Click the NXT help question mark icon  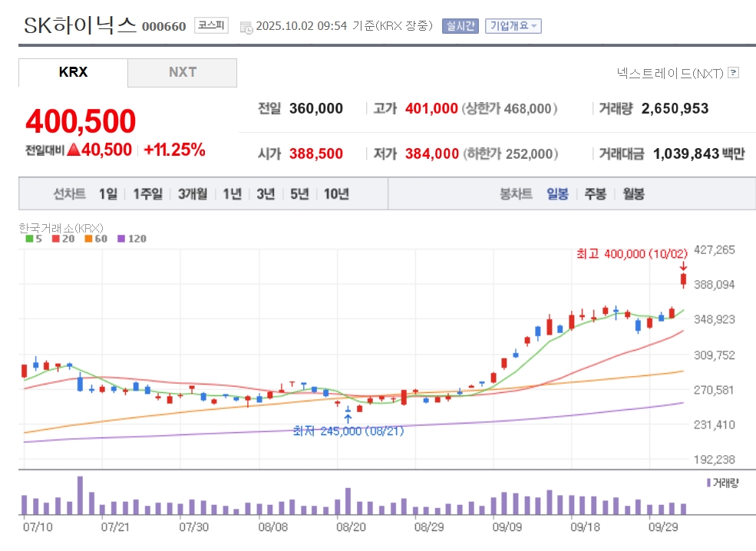(x=733, y=73)
